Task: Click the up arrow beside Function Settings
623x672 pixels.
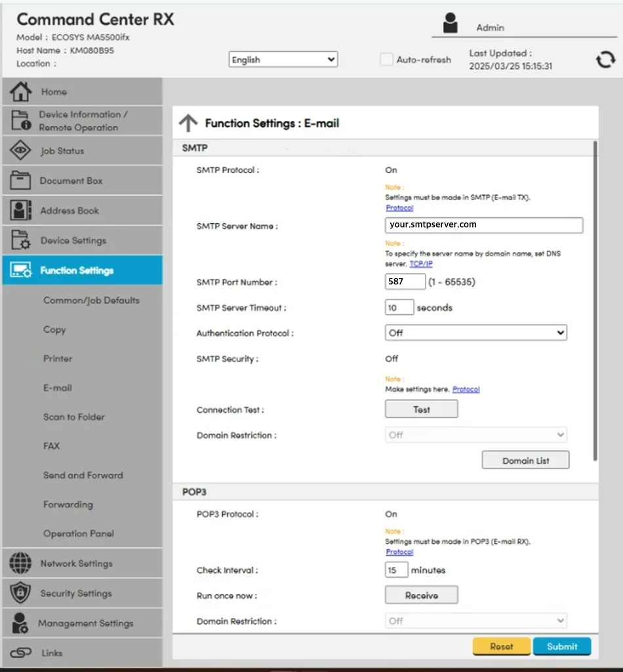Action: point(188,123)
